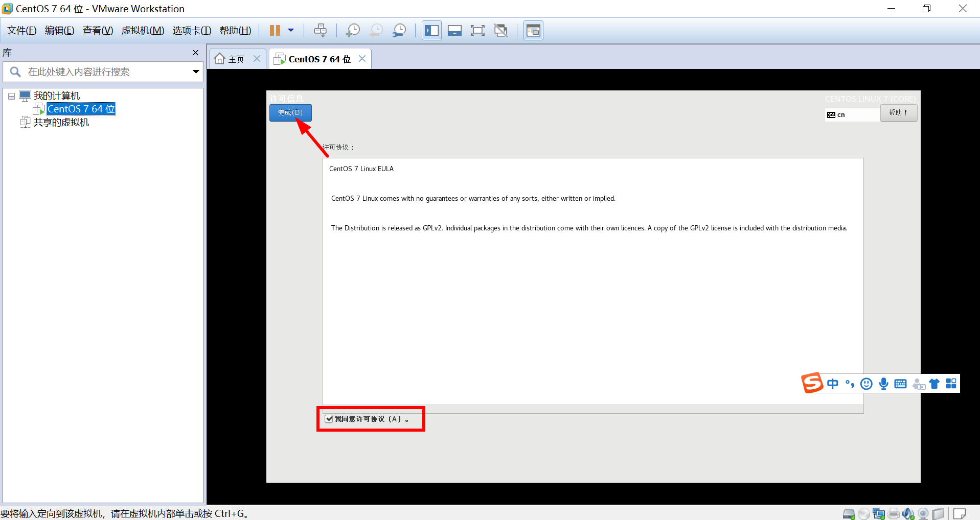980x520 pixels.
Task: Click the Unity mode toolbar icon
Action: [501, 31]
